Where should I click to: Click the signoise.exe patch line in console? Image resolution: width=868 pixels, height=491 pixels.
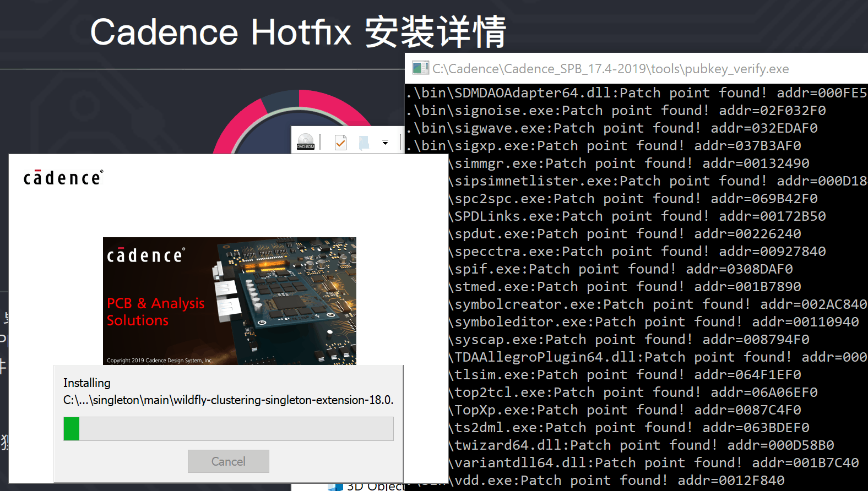click(616, 110)
